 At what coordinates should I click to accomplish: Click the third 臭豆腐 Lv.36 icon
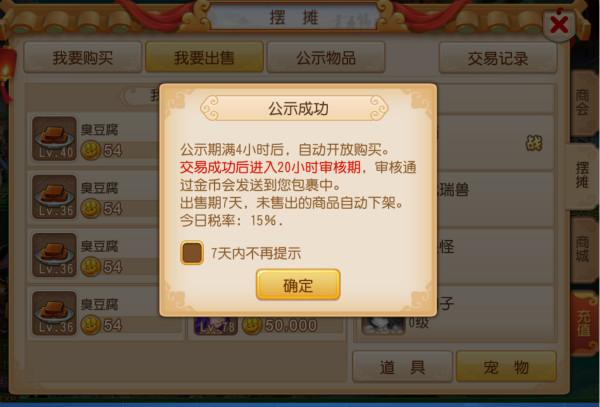(54, 255)
